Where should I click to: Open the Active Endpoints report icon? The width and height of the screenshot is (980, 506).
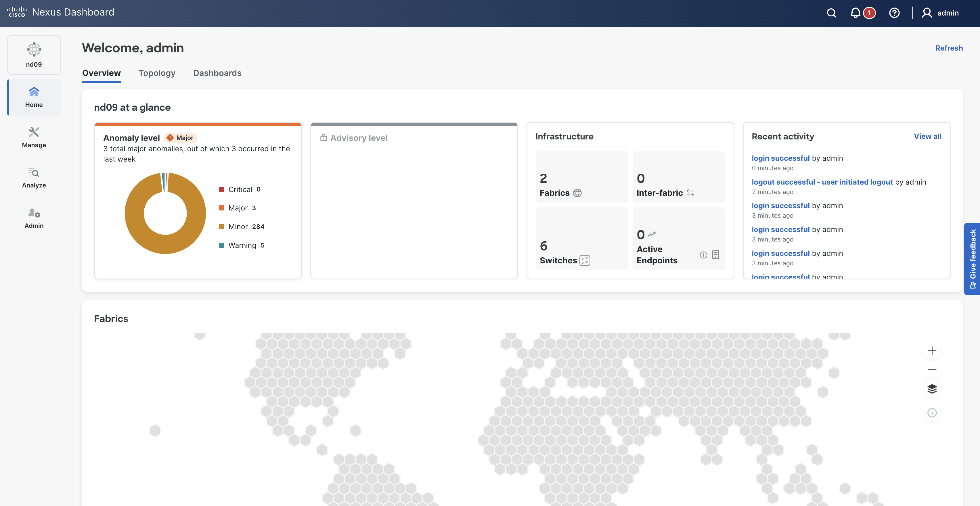coord(716,254)
